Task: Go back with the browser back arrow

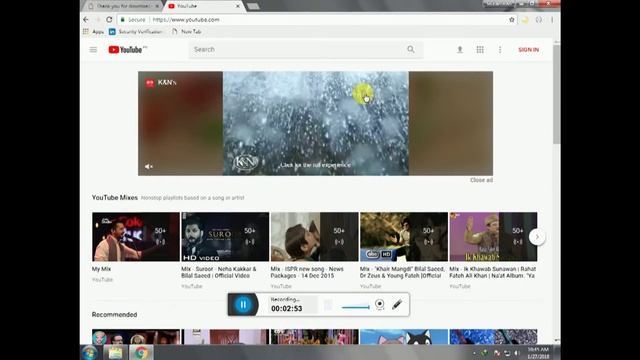Action: tap(86, 20)
